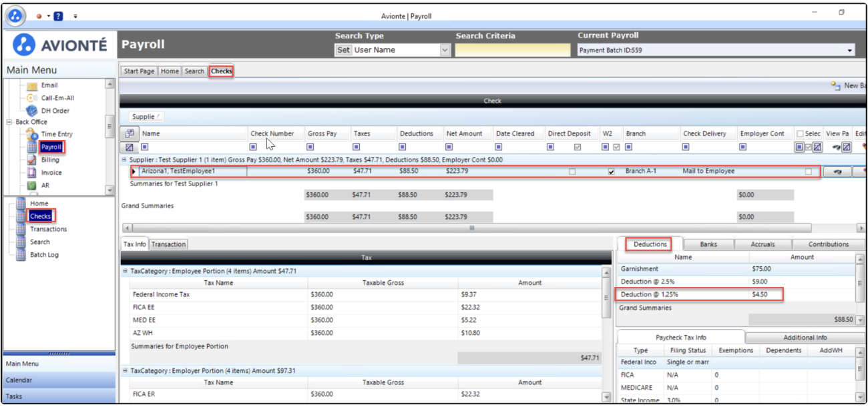Click the check grid horizontal scrollbar
The image size is (868, 407).
coord(471,228)
